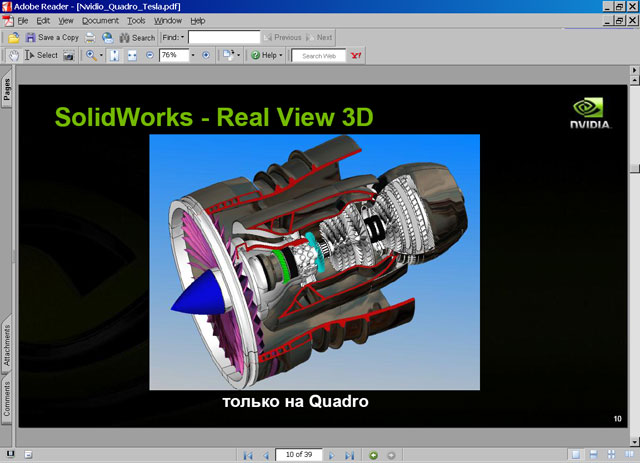
Task: Zoom in with the plus button
Action: click(x=206, y=55)
